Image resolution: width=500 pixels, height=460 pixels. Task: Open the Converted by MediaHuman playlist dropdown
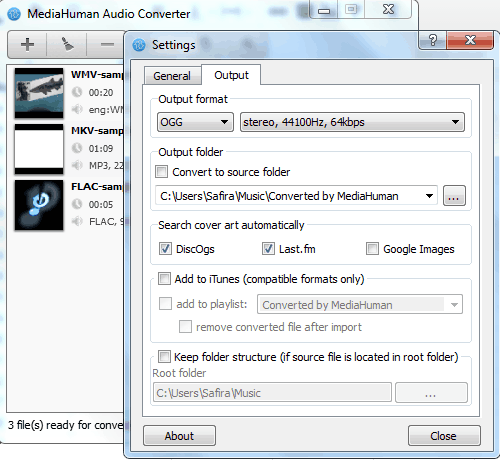tap(360, 304)
